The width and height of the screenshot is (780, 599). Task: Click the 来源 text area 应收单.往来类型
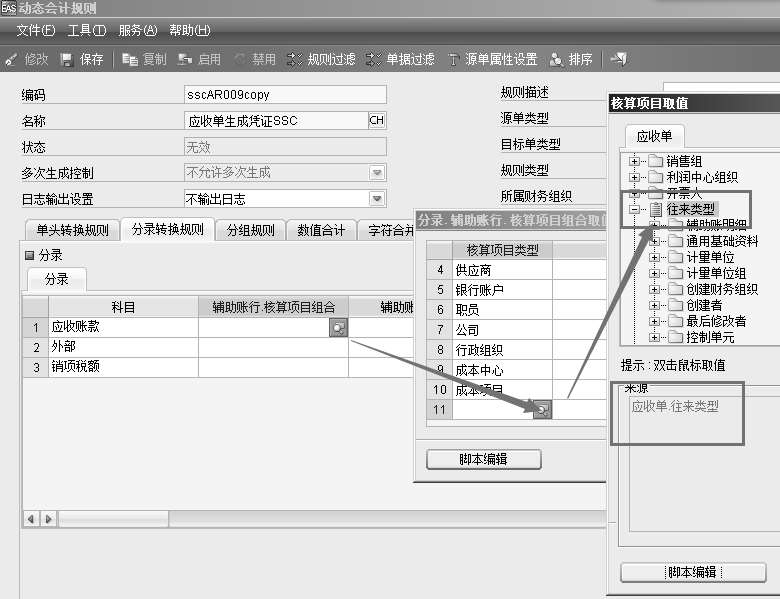coord(704,463)
